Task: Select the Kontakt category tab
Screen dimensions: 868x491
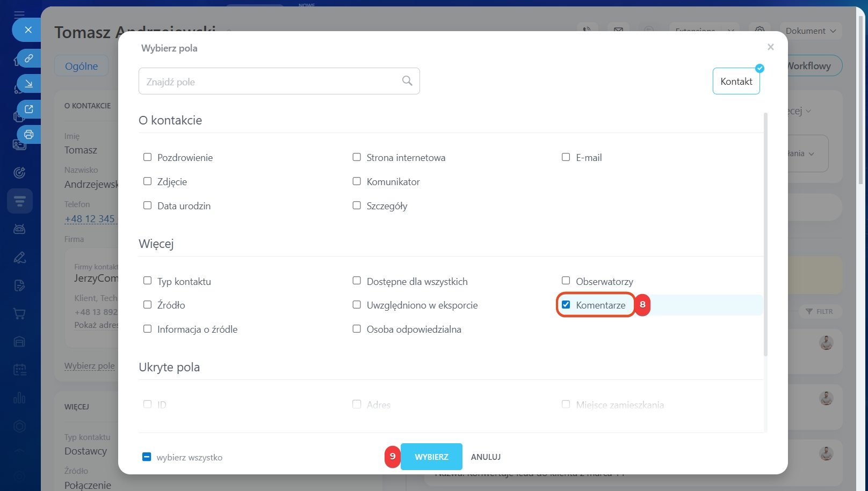Action: click(x=736, y=81)
